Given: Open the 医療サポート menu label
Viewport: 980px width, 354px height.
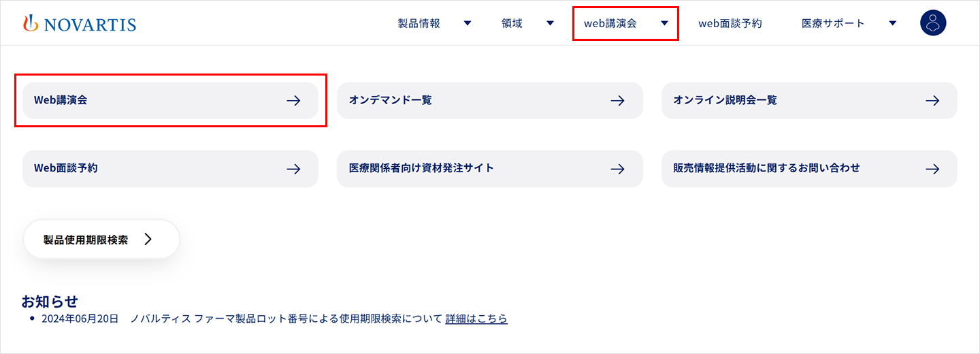Looking at the screenshot, I should 833,23.
